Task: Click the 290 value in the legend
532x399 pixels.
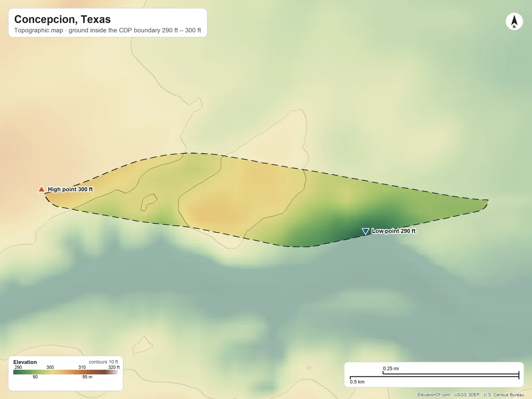Action: coord(18,367)
